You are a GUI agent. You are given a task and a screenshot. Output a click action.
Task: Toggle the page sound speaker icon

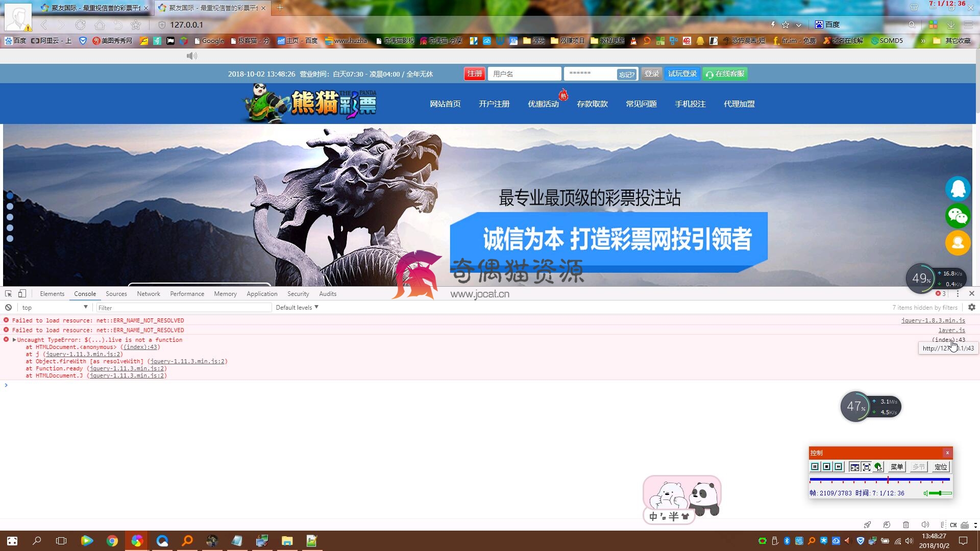tap(191, 56)
